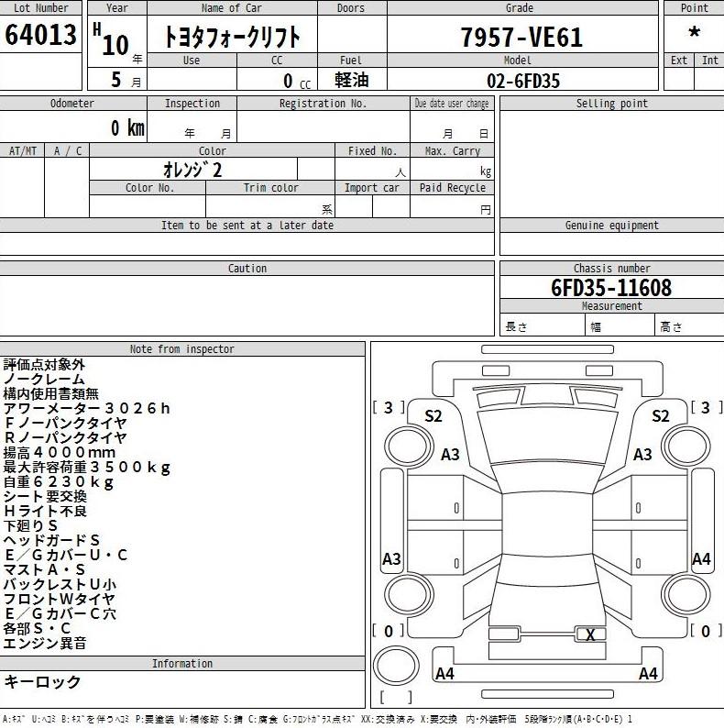Select the note 下廻りS
The image size is (724, 728).
(30, 526)
